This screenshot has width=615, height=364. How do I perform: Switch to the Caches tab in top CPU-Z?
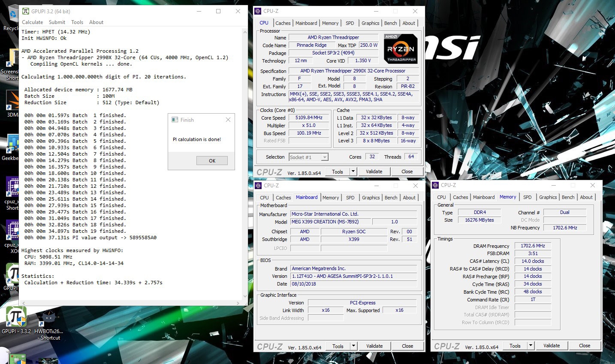tap(283, 23)
